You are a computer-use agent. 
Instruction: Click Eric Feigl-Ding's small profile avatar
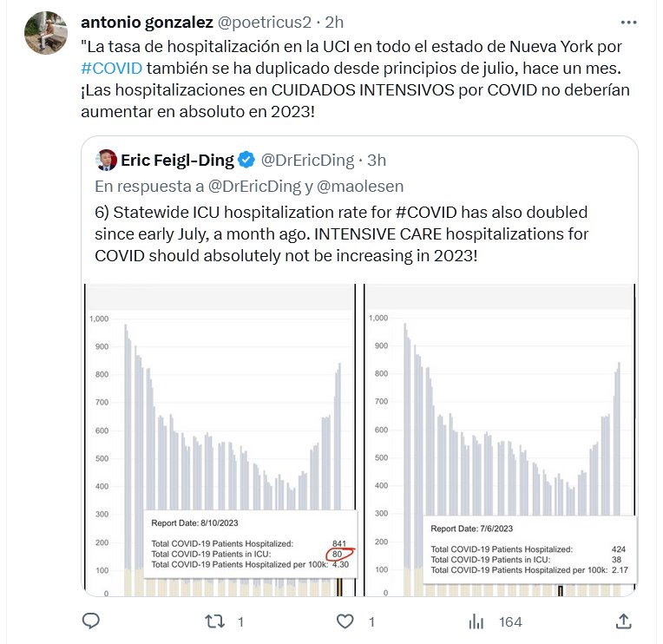[106, 160]
